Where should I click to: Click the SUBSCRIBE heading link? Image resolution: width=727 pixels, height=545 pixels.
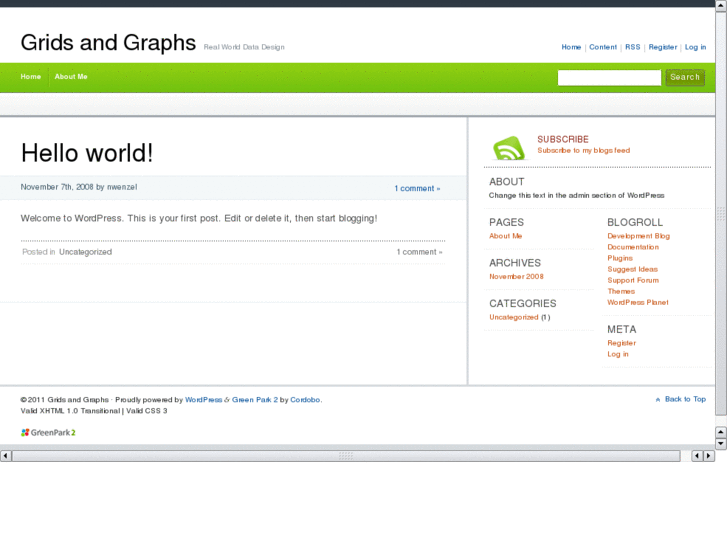click(563, 139)
